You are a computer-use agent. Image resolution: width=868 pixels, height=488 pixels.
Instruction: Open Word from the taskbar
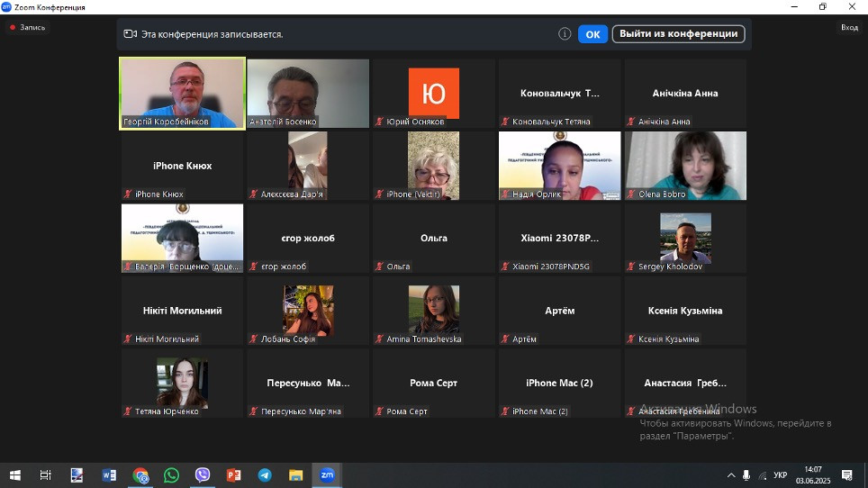click(109, 474)
